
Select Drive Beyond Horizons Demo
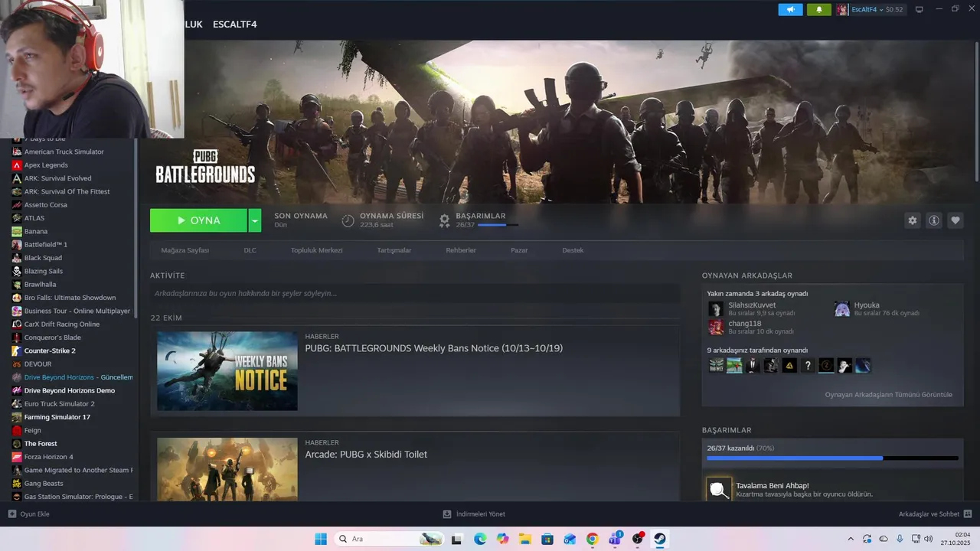69,390
